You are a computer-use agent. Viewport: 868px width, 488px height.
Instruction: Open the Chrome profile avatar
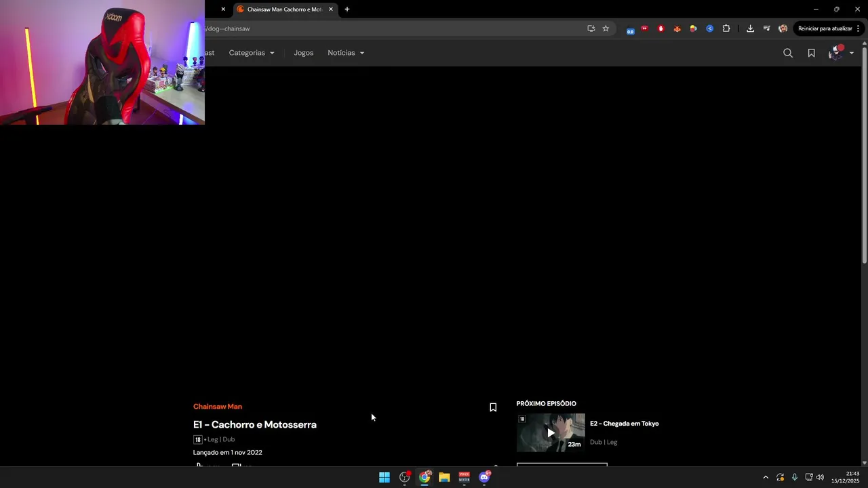[783, 28]
